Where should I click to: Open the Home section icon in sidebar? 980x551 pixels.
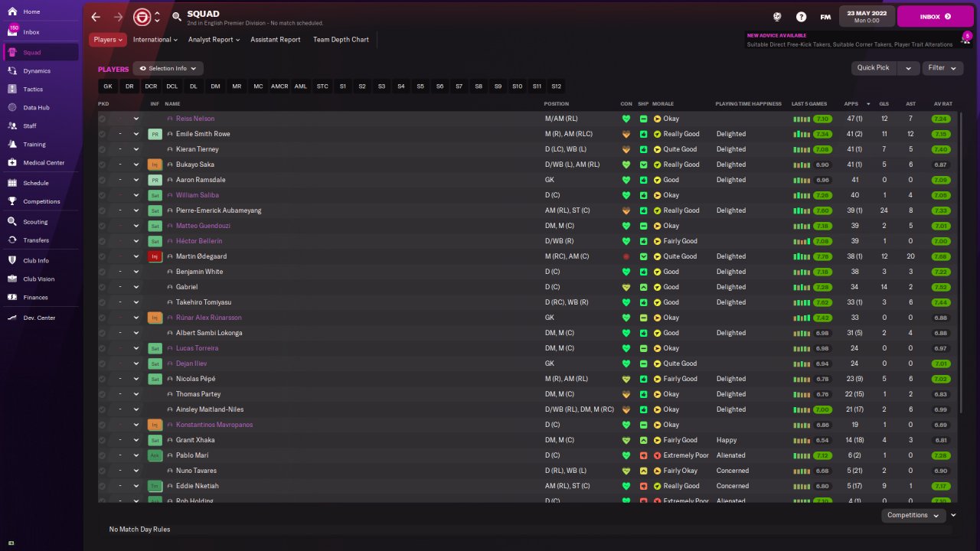(12, 12)
